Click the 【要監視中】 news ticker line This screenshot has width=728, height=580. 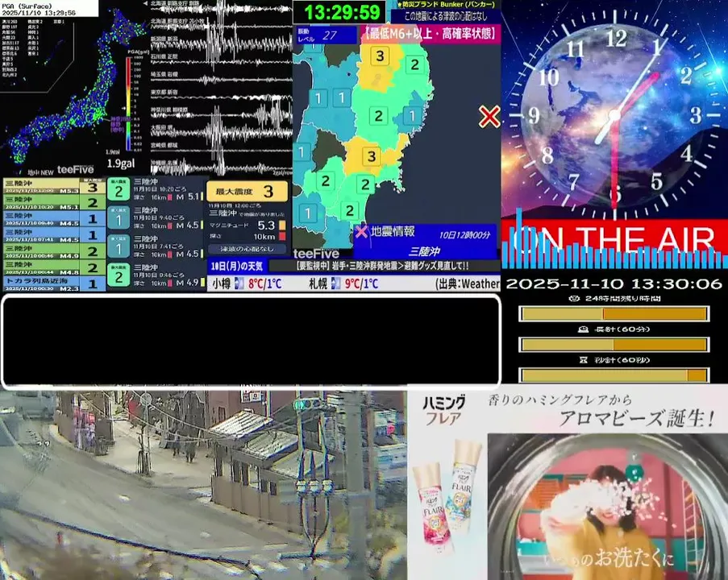coord(383,266)
